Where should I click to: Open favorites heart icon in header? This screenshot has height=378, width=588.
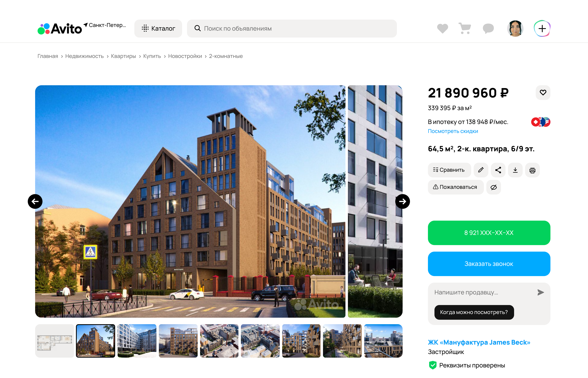click(x=442, y=29)
